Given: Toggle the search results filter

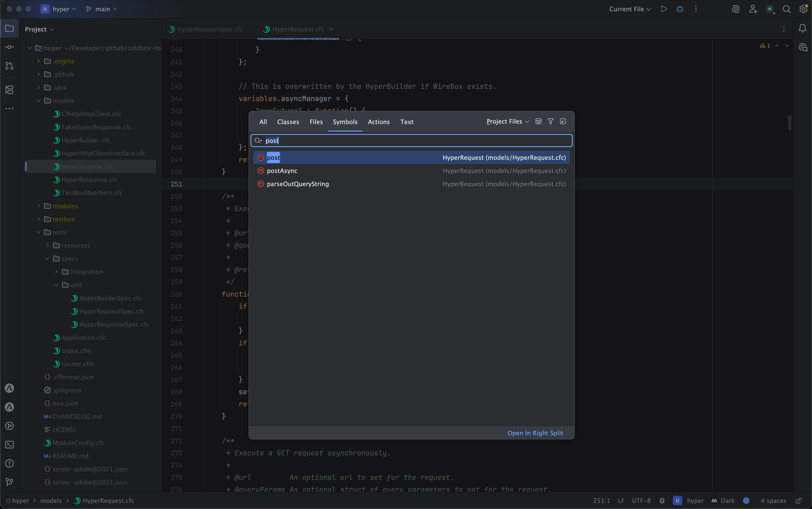Looking at the screenshot, I should point(550,121).
